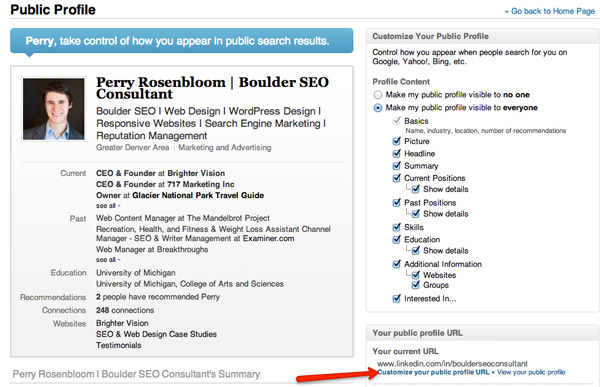Toggle the Summary checkbox
Screen dimensions: 600x387
(x=397, y=166)
